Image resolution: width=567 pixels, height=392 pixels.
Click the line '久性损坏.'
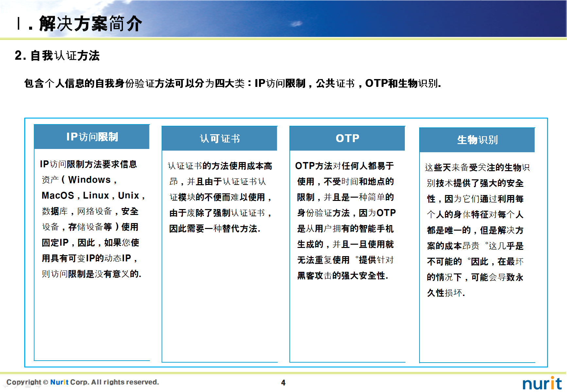click(x=446, y=293)
